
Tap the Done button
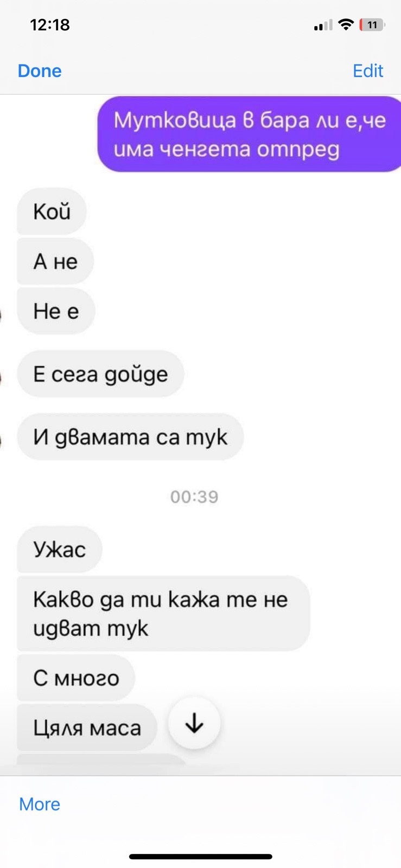pos(40,71)
